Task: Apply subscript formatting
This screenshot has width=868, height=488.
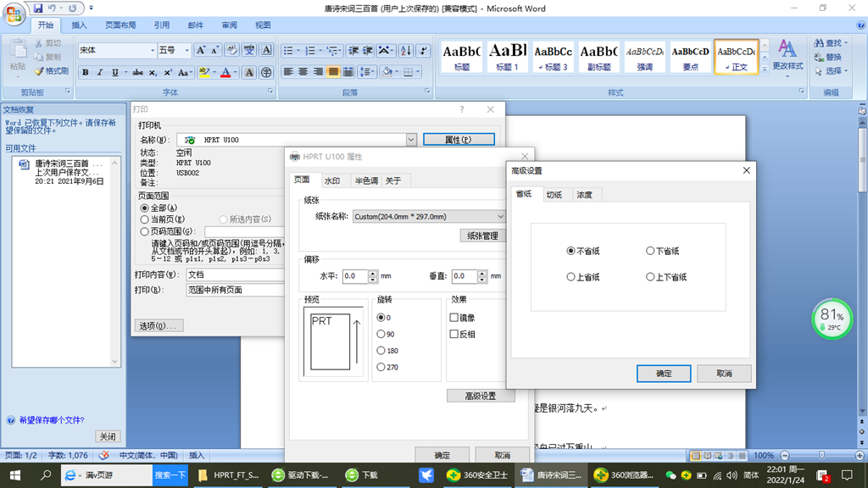Action: (x=153, y=73)
